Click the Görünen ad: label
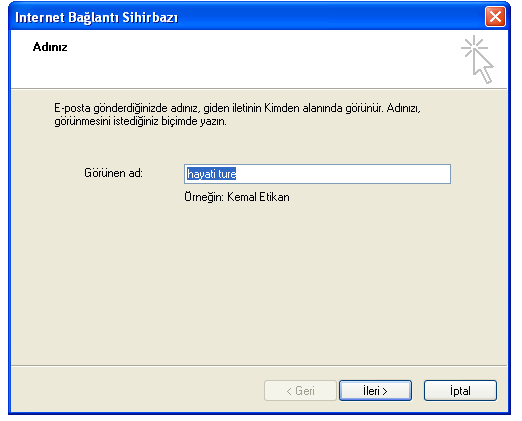This screenshot has height=421, width=522. click(113, 173)
